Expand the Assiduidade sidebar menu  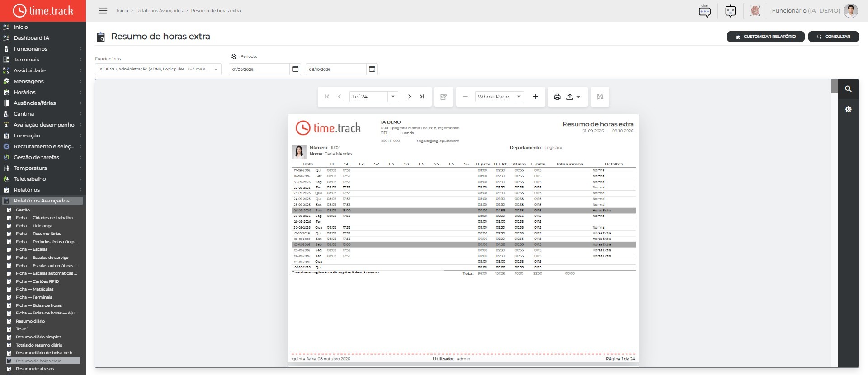tap(43, 70)
